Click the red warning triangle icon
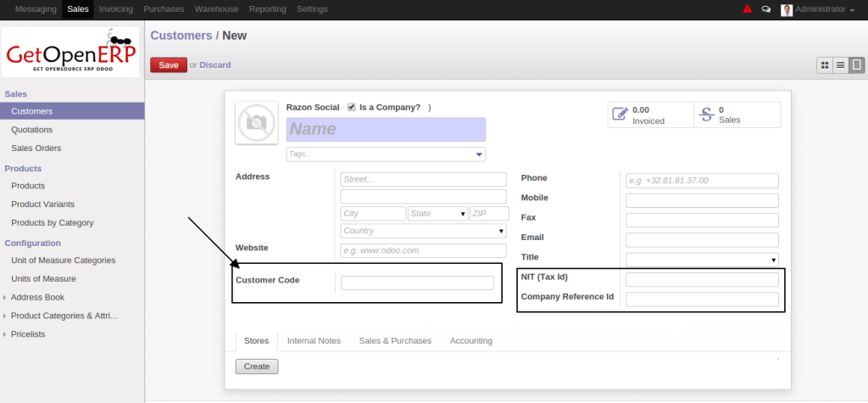 [x=747, y=9]
